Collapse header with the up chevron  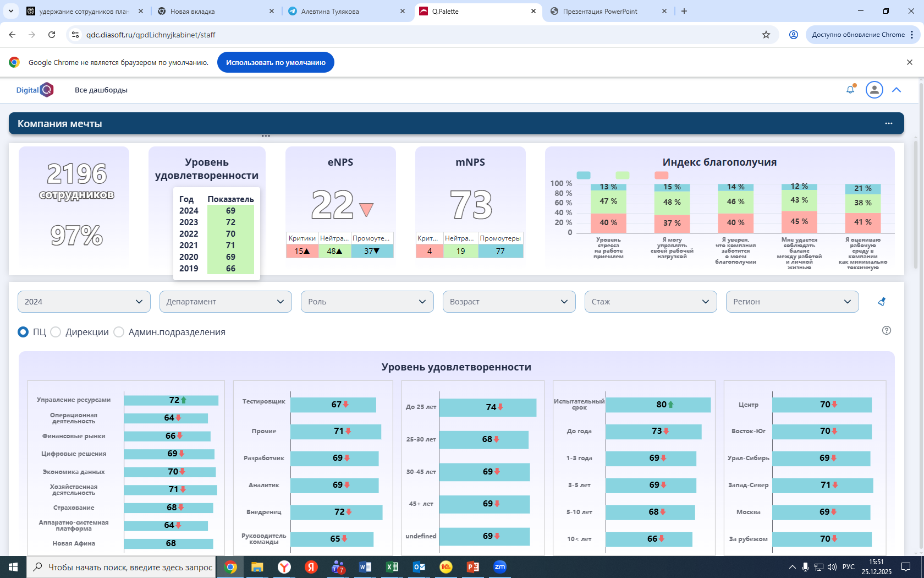point(897,90)
